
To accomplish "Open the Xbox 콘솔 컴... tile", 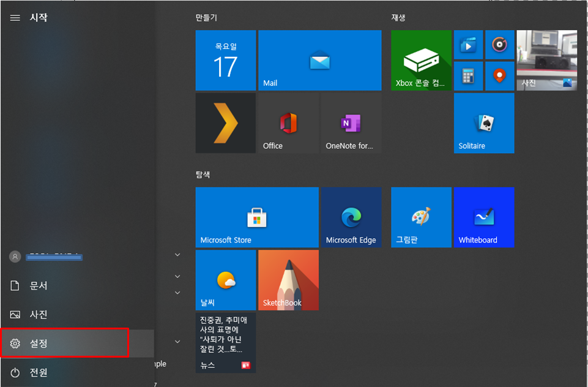I will click(421, 61).
